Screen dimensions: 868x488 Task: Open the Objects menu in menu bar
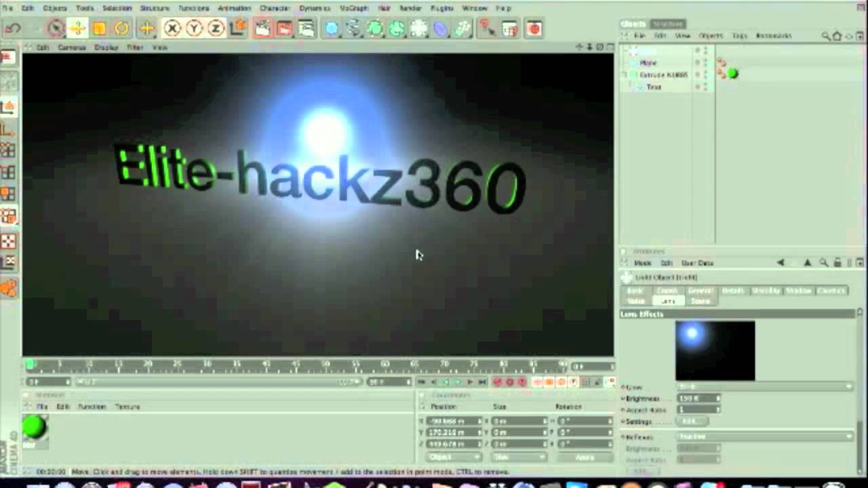pos(55,8)
